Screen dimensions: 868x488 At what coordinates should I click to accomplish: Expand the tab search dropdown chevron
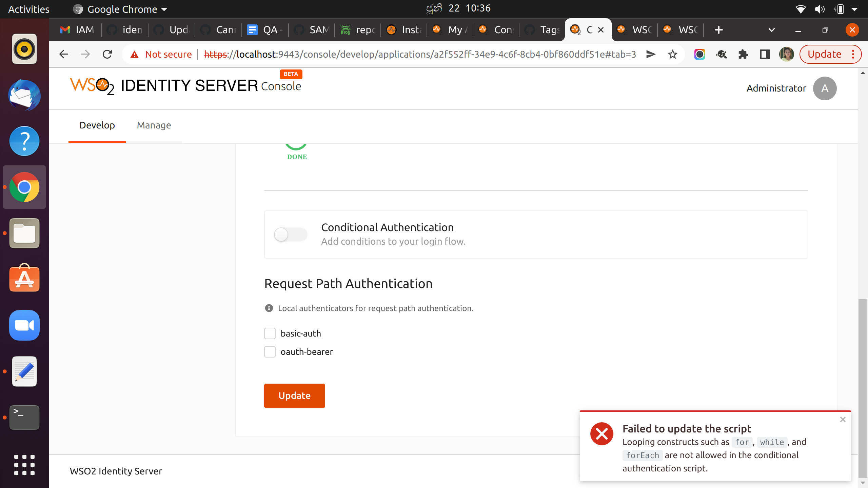point(771,30)
